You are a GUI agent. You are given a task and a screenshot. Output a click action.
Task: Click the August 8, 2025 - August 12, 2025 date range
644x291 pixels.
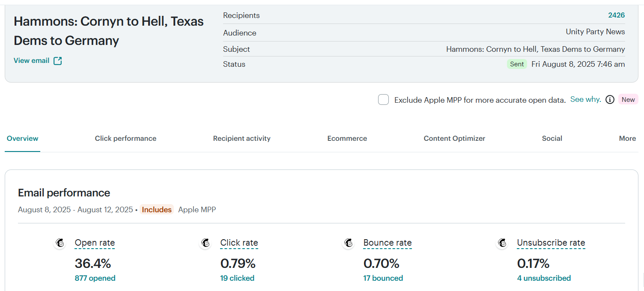75,210
